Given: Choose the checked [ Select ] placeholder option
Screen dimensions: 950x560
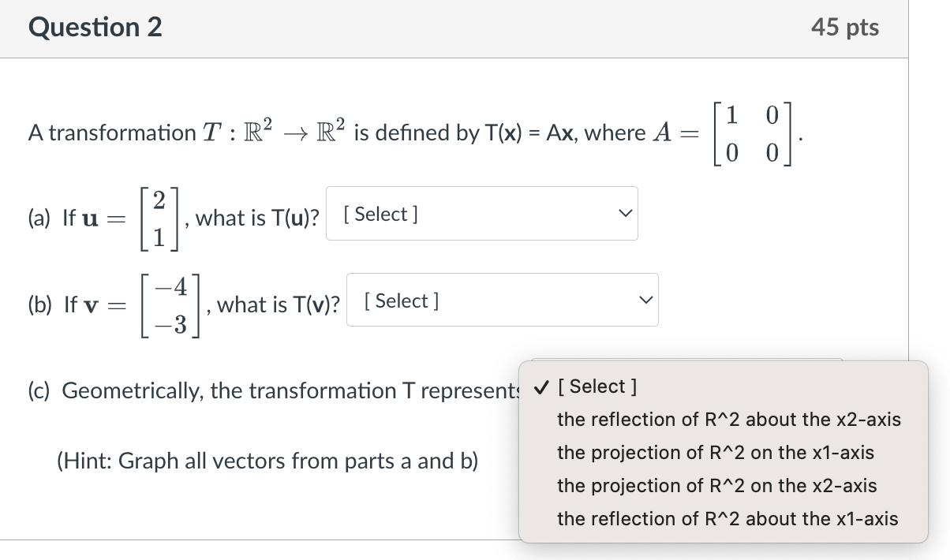Looking at the screenshot, I should click(x=597, y=386).
